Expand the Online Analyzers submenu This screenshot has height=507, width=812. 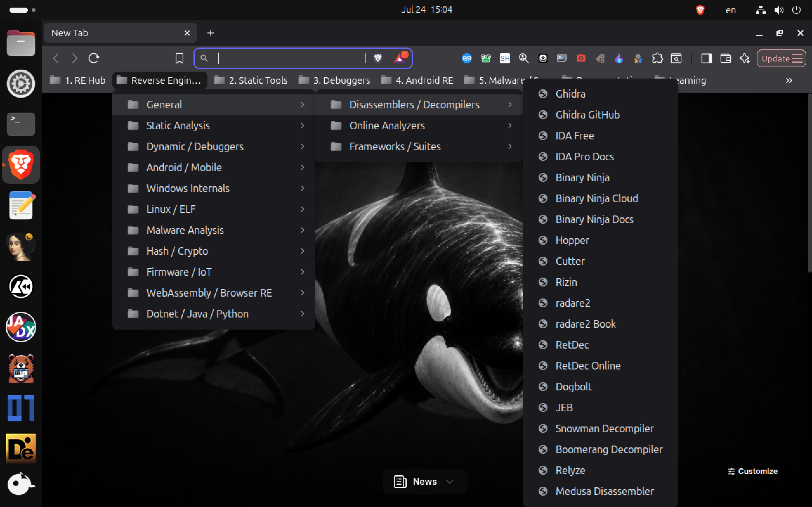[419, 125]
